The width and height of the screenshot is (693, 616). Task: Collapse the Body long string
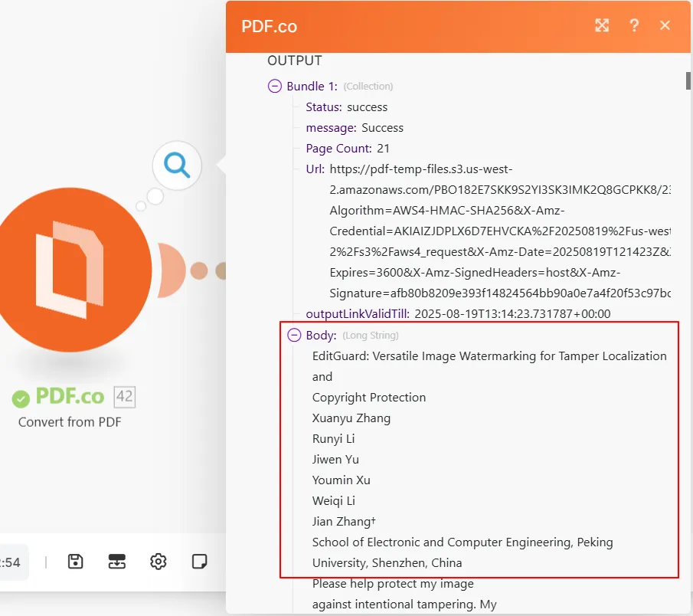(x=294, y=335)
